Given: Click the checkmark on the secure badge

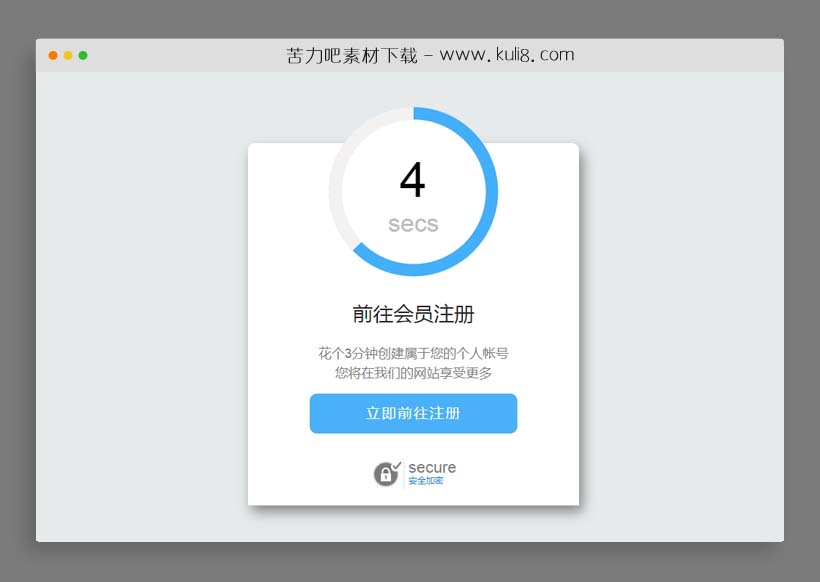Looking at the screenshot, I should [396, 466].
